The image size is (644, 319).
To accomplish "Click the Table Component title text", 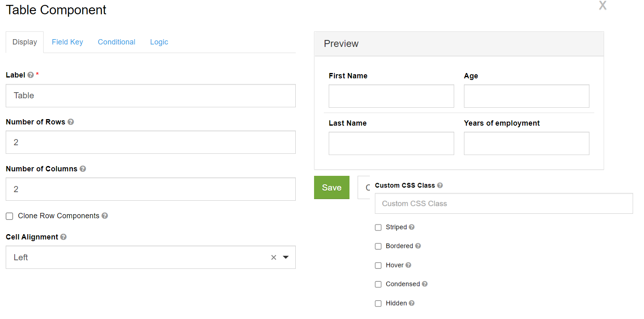I will click(x=56, y=10).
